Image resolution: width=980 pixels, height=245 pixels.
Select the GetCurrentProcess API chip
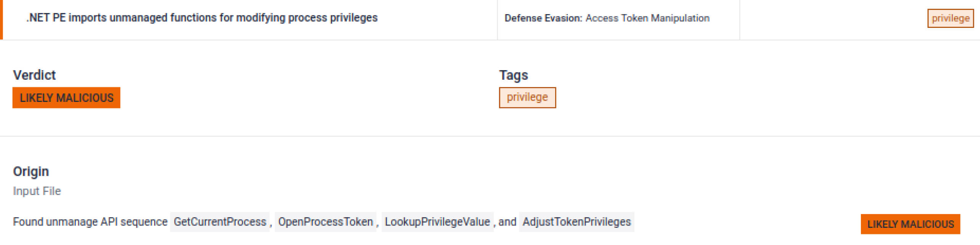click(x=220, y=222)
